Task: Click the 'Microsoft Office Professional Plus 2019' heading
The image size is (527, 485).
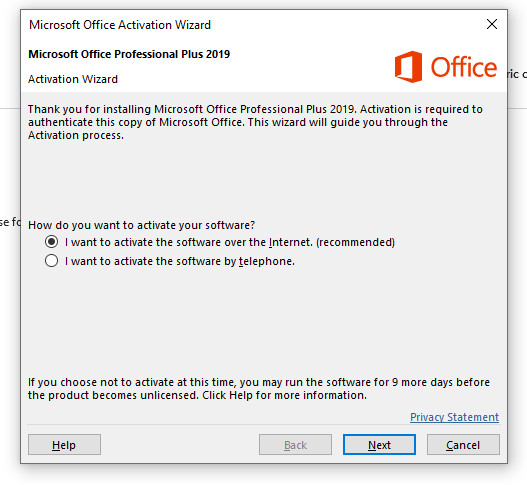Action: [x=129, y=54]
